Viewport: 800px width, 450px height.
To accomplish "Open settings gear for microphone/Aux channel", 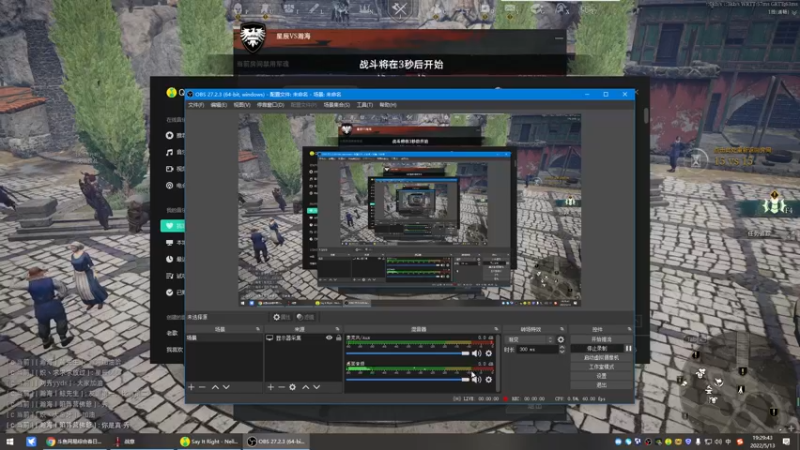I will [489, 353].
